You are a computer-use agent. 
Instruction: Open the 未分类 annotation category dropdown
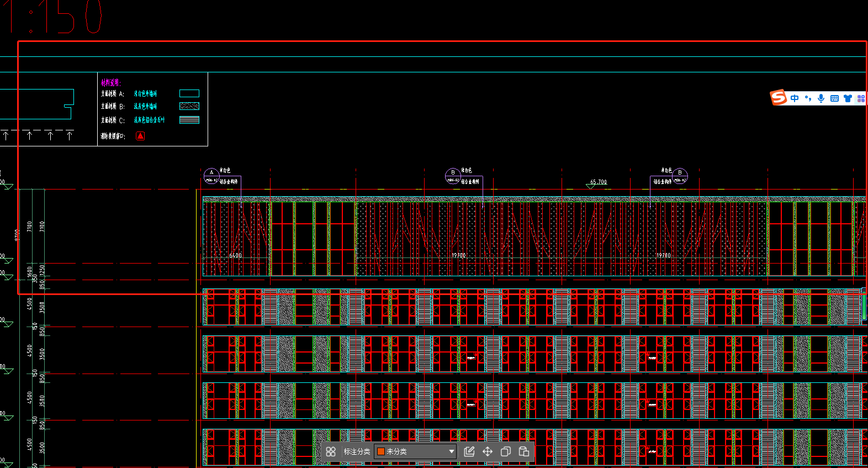tap(415, 451)
